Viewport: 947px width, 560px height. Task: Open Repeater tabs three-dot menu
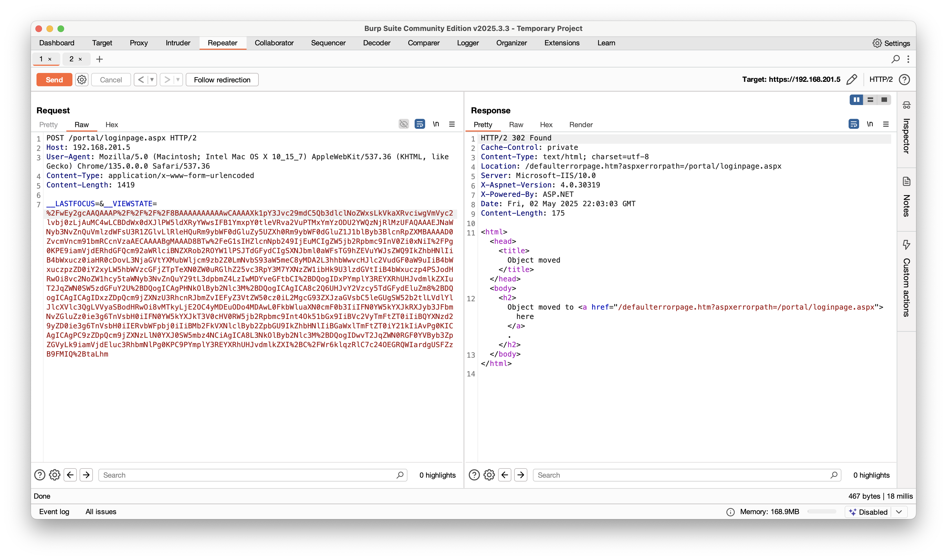908,59
